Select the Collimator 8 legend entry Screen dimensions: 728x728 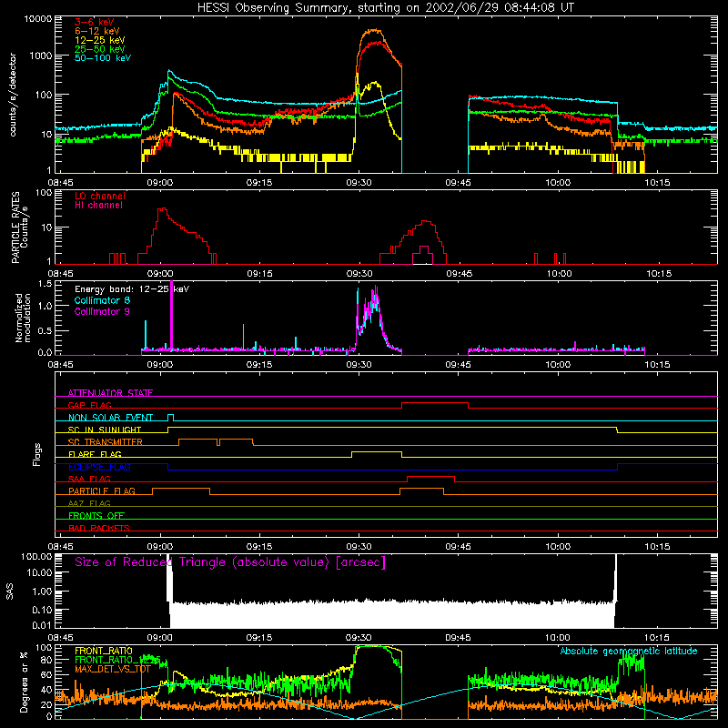coord(102,300)
